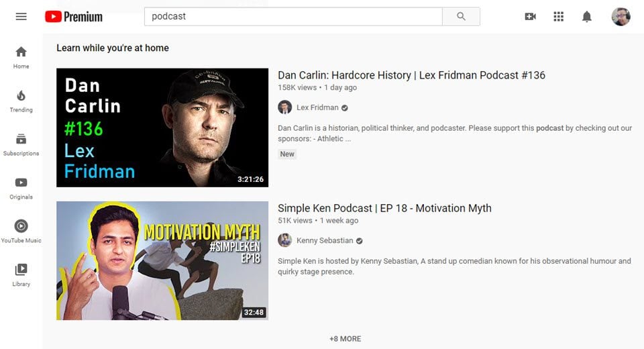Open YouTube Music from the sidebar

[x=21, y=232]
